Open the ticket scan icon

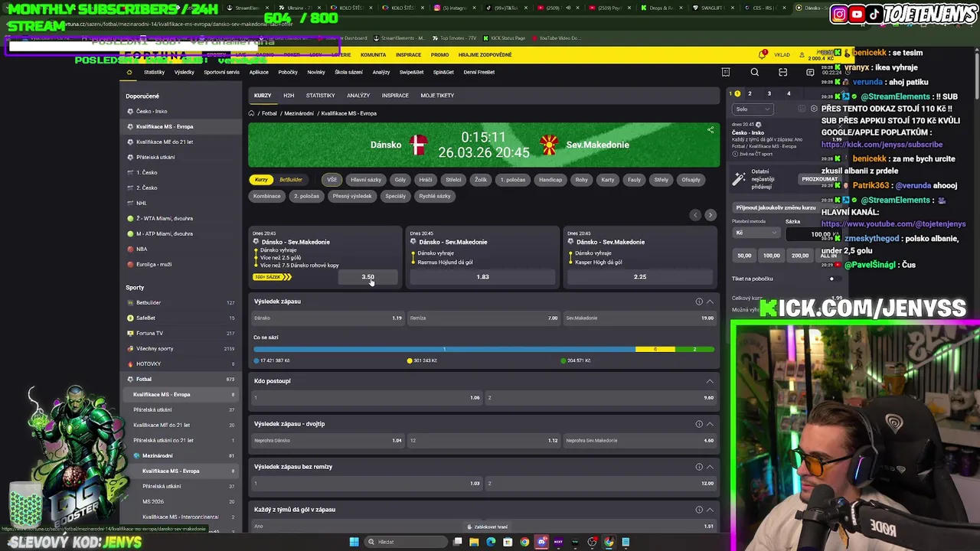782,72
